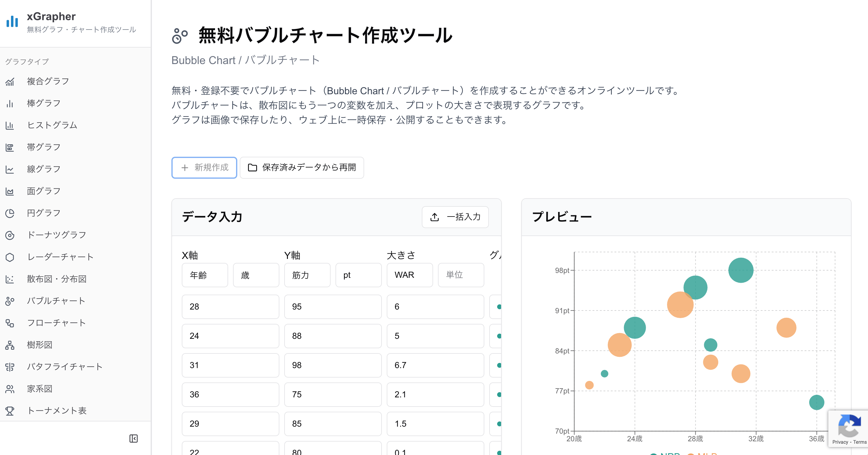Open 保存済みデータから再開
The image size is (868, 455).
point(302,167)
